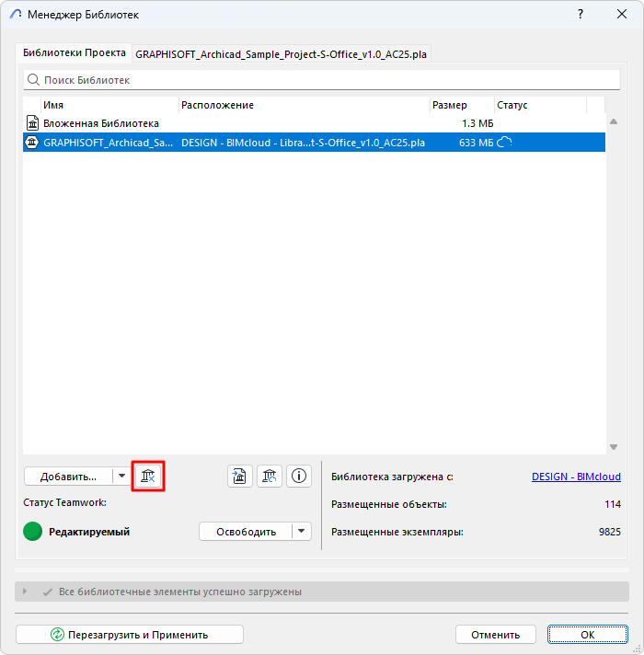The image size is (644, 655).
Task: Click Перезагрузить и Применить button
Action: [x=130, y=634]
